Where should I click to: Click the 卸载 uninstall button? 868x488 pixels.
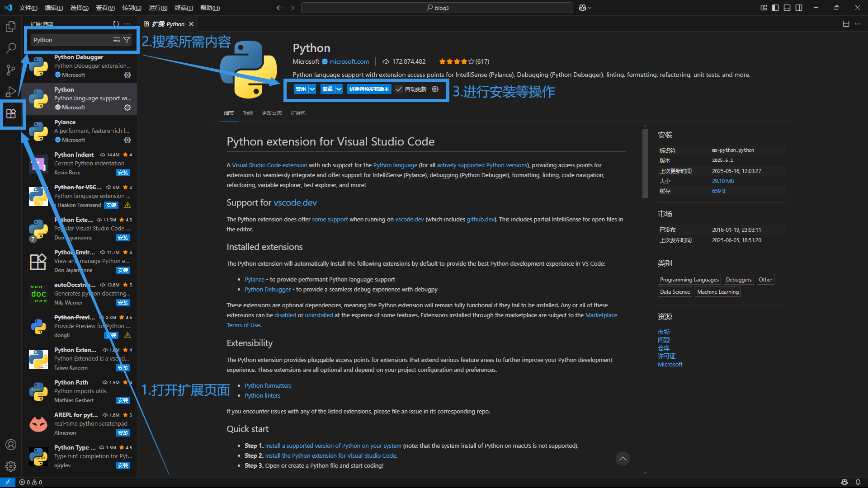[x=327, y=89]
